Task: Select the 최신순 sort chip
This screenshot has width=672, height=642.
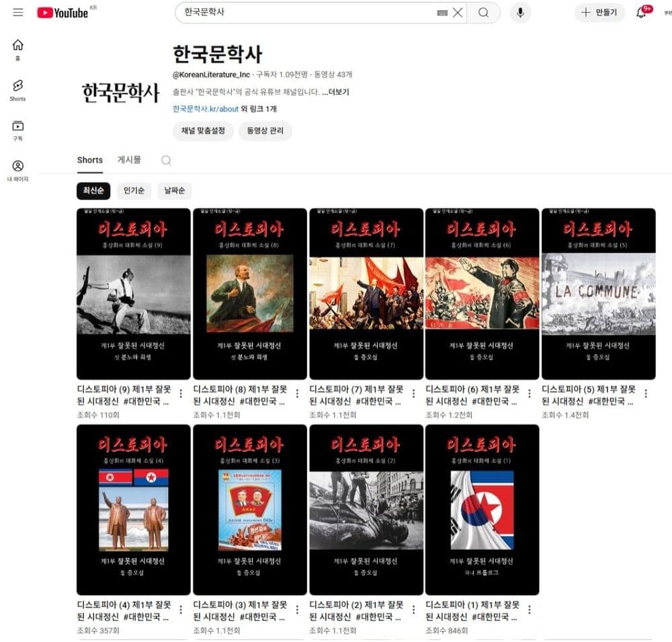Action: click(93, 191)
